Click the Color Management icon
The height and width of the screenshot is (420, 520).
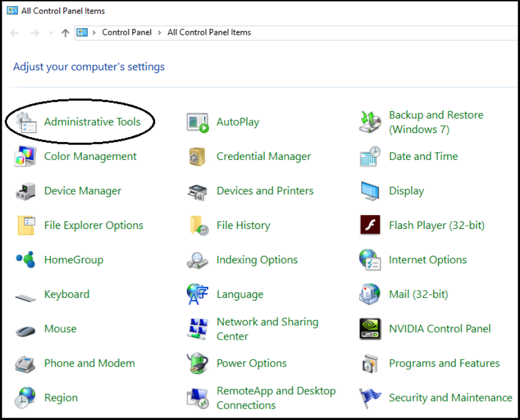[x=26, y=156]
